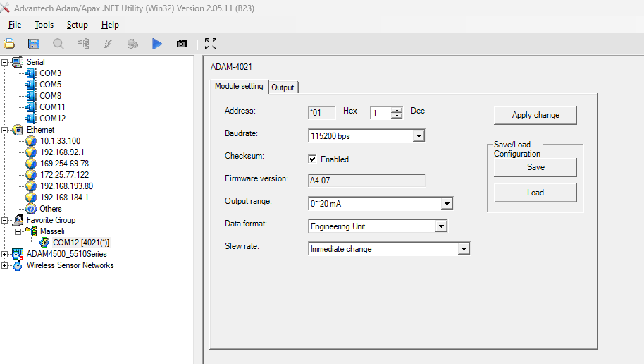Click the Dec address number field
Viewport: 644px width, 364px height.
tap(380, 113)
